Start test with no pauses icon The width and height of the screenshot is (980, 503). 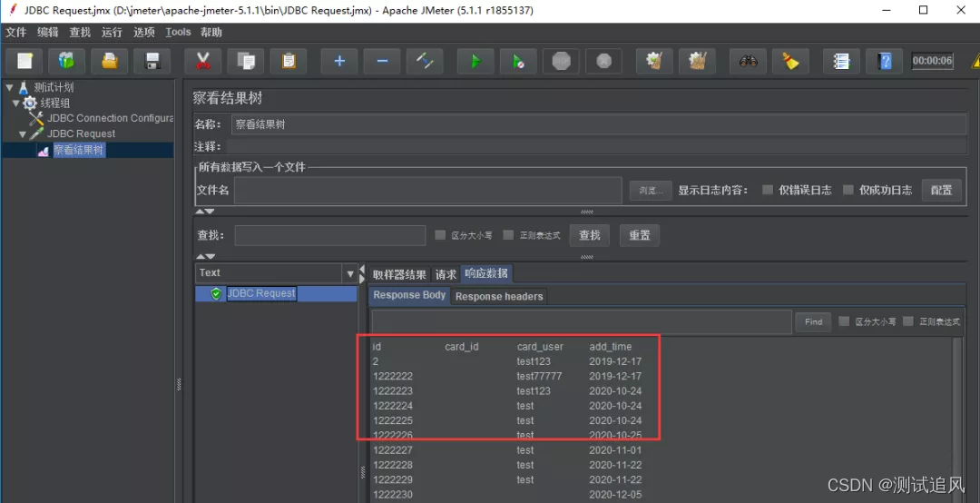tap(518, 61)
